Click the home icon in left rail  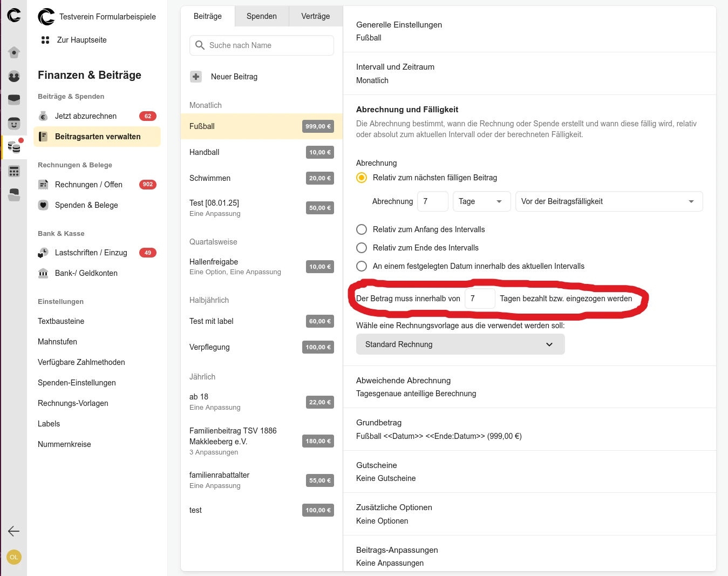pyautogui.click(x=14, y=52)
